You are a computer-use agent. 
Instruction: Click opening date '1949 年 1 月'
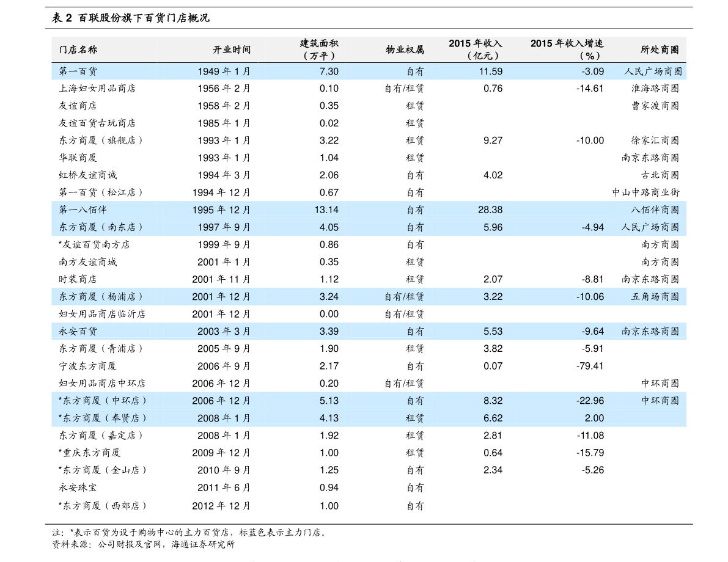click(224, 71)
